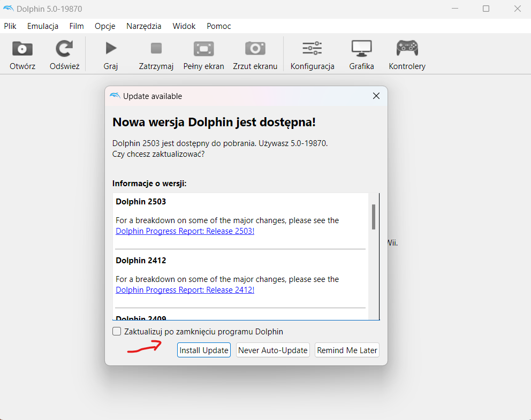Open Dolphin Progress Report: Release 2503 link

[x=185, y=231]
